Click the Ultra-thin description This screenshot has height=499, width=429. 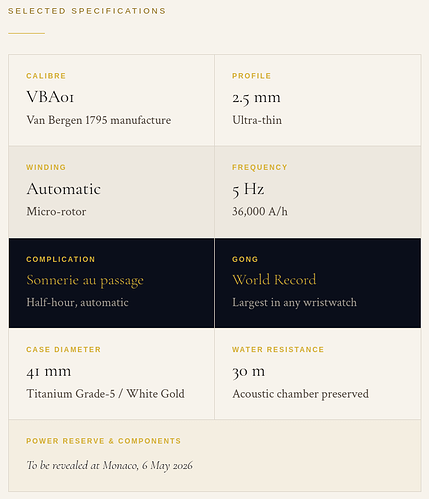257,120
